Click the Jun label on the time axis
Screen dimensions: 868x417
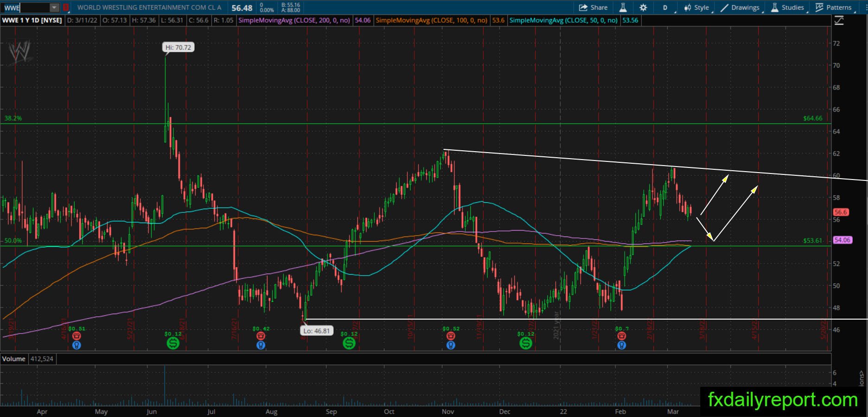[x=151, y=411]
